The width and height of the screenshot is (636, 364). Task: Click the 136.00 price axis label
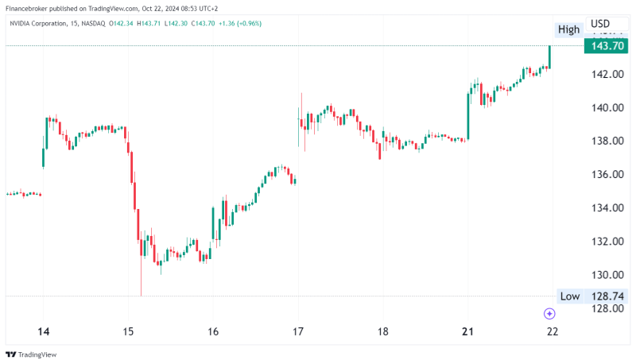pos(607,175)
